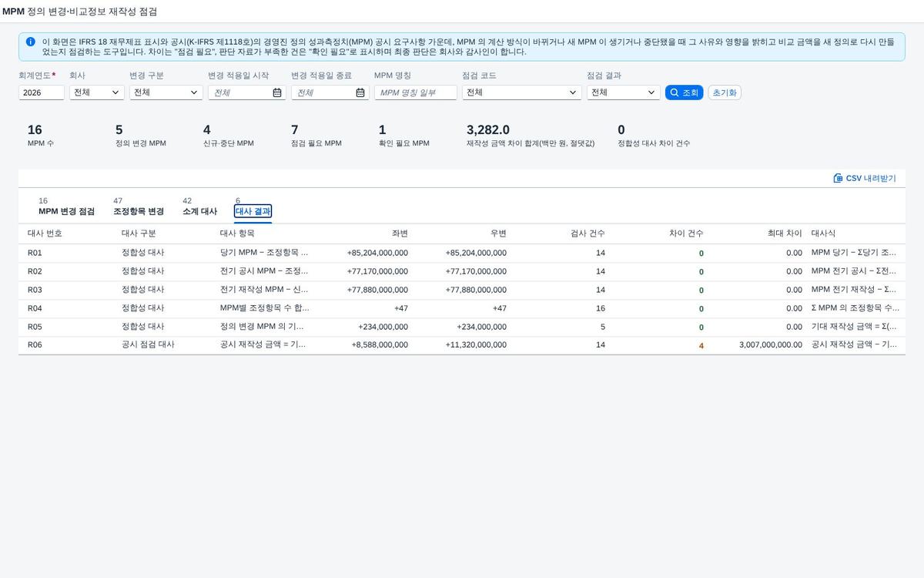Click the 좌변 column header
The width and height of the screenshot is (924, 578).
(400, 234)
